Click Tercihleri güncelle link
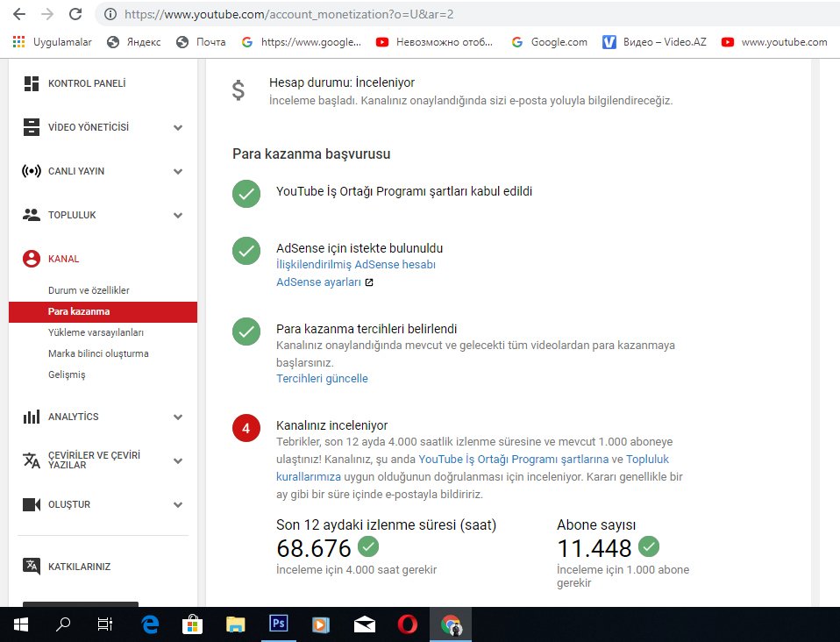Image resolution: width=840 pixels, height=642 pixels. [322, 379]
